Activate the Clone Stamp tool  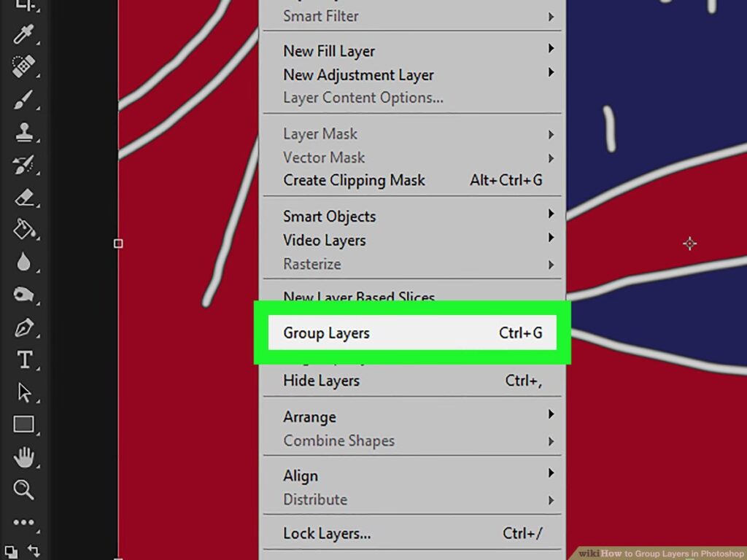tap(23, 133)
